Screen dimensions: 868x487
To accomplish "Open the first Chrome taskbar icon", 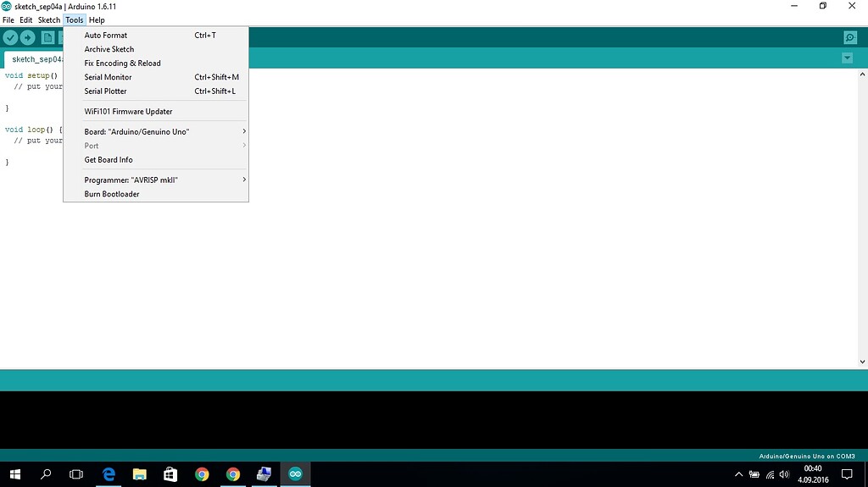I will coord(202,474).
